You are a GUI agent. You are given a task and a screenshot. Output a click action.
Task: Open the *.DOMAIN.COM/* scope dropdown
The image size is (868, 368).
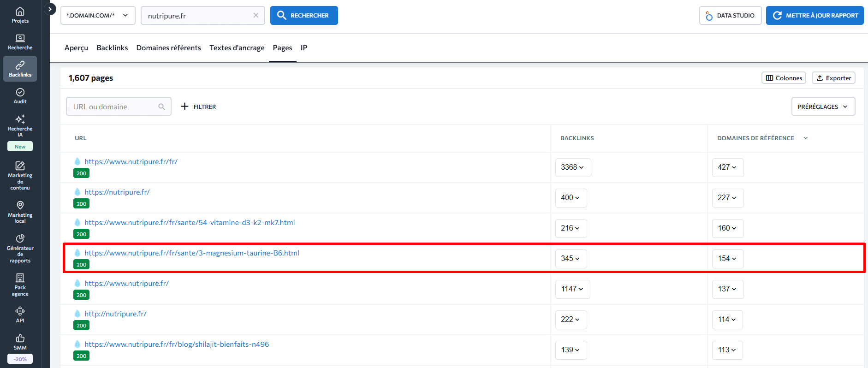98,15
